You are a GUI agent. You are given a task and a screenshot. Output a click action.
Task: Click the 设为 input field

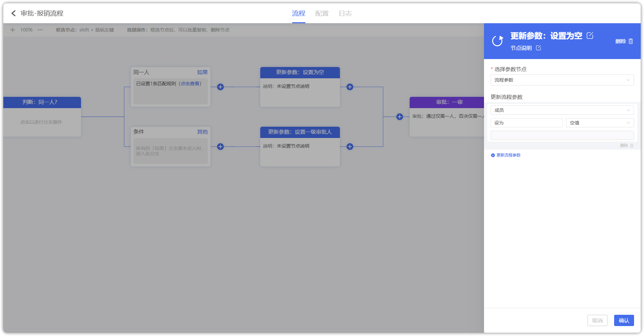point(526,123)
